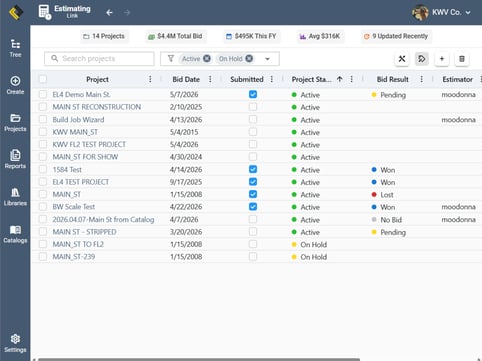
Task: Click the trash delete icon
Action: pos(462,59)
